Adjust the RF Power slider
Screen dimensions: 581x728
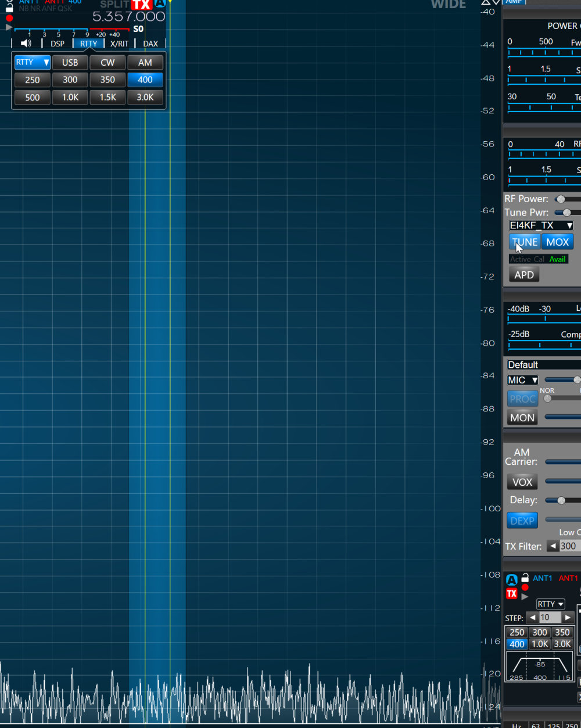click(568, 199)
